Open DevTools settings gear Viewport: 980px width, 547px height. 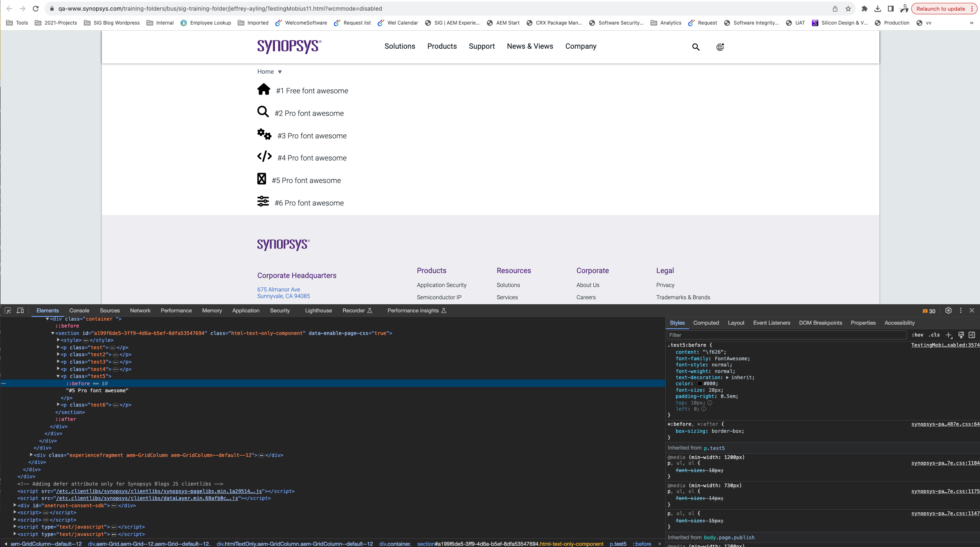pos(948,311)
